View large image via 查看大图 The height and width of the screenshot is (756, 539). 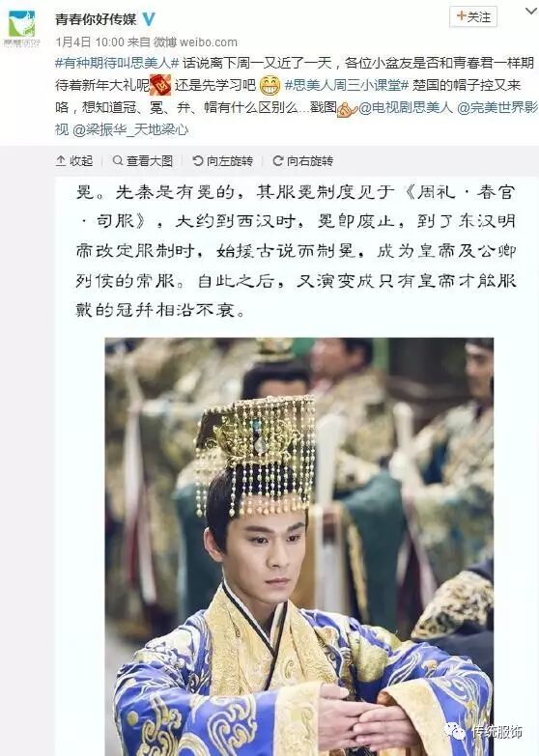142,160
